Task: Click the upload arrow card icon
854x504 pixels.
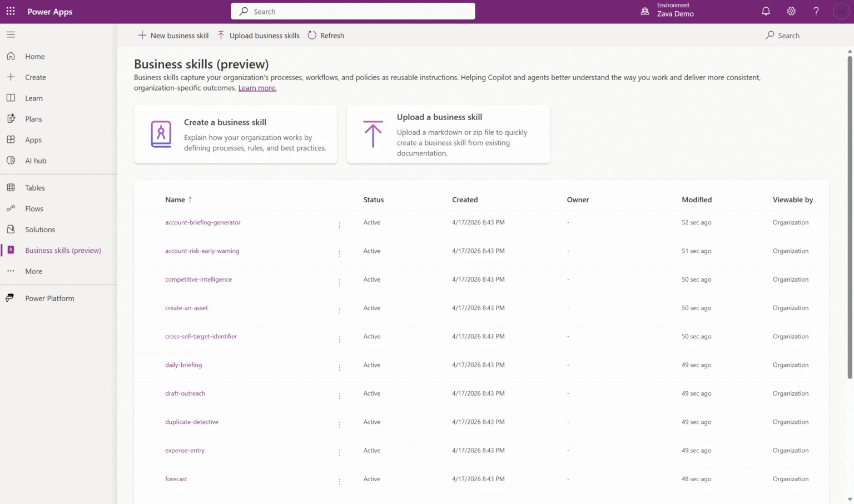Action: click(373, 134)
